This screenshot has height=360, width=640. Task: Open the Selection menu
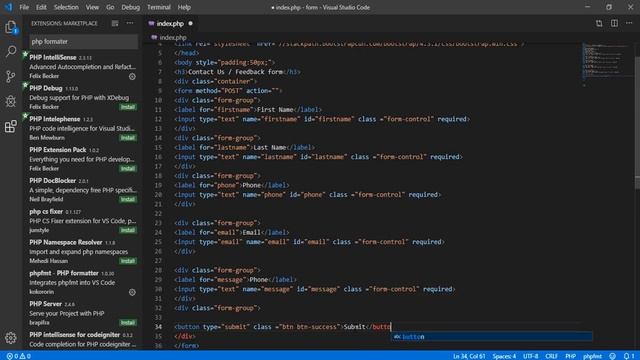click(66, 7)
